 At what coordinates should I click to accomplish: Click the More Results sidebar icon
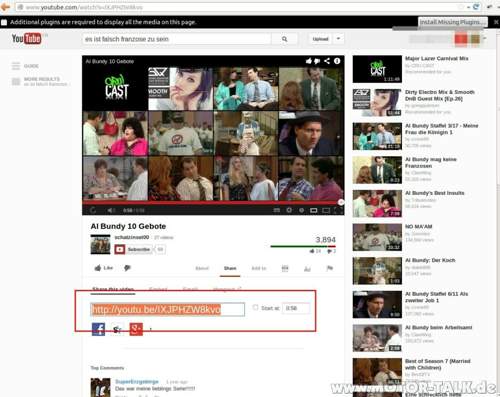(x=16, y=81)
